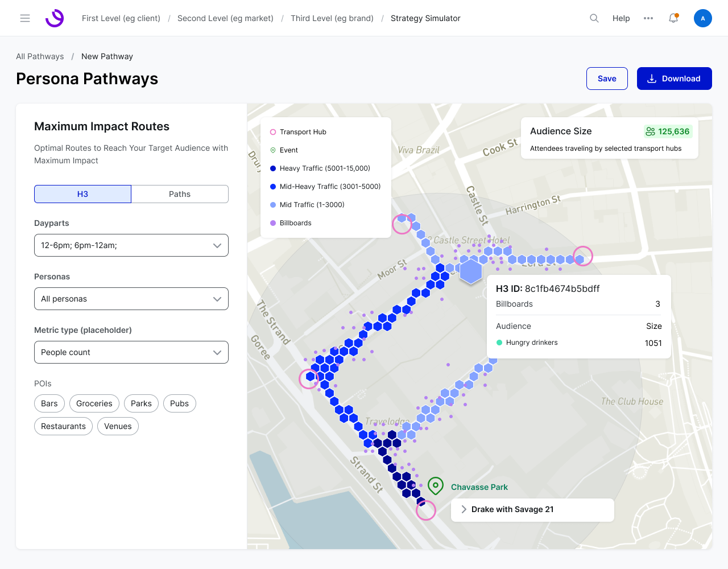The width and height of the screenshot is (728, 569).
Task: Expand the Drake with Savage 21 item
Action: 532,509
